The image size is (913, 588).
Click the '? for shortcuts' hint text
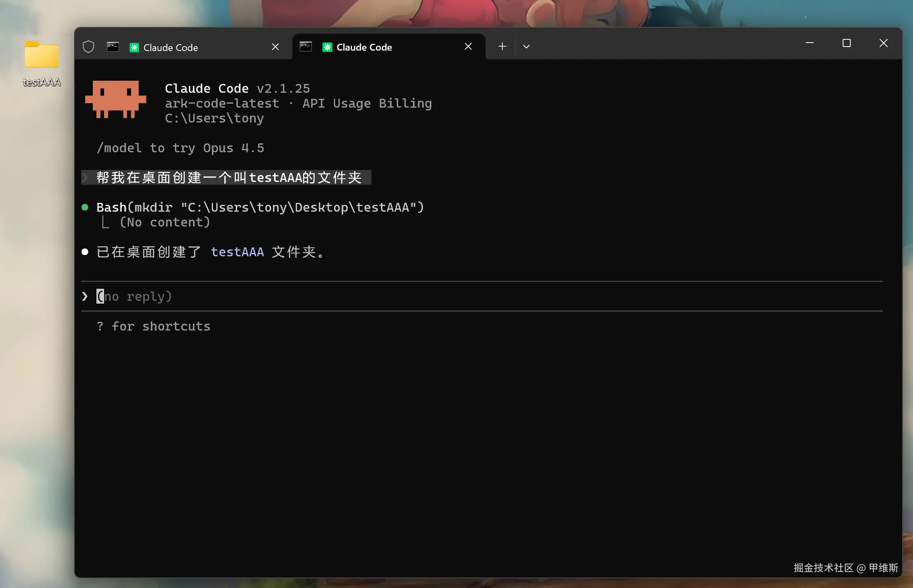(x=154, y=326)
